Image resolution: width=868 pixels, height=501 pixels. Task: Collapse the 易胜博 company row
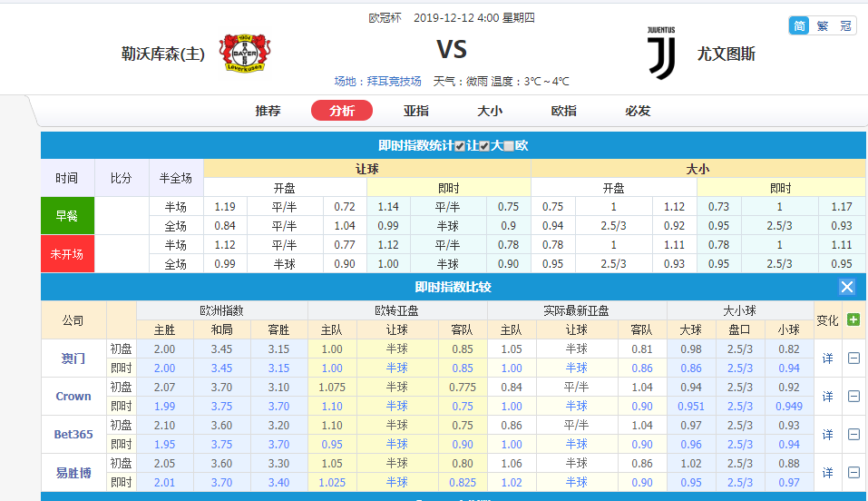point(853,473)
